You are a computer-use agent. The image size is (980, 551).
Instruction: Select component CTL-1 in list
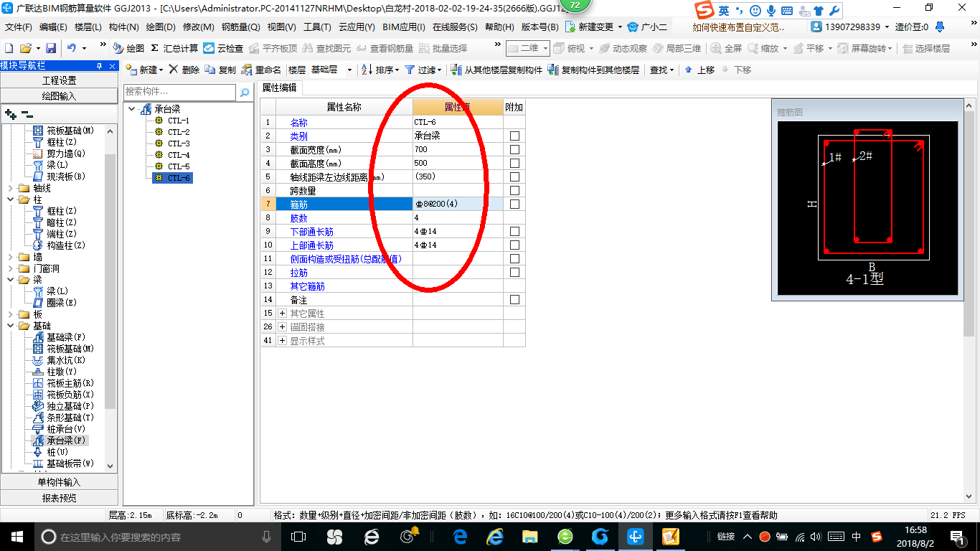click(x=179, y=121)
